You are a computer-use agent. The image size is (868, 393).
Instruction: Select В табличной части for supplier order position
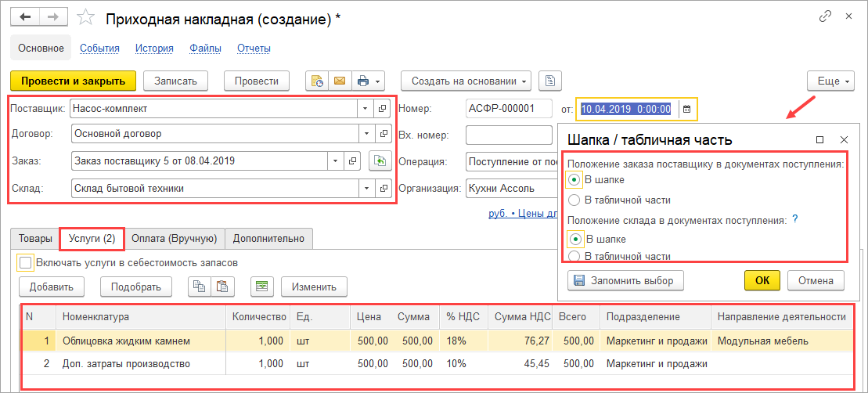[574, 200]
